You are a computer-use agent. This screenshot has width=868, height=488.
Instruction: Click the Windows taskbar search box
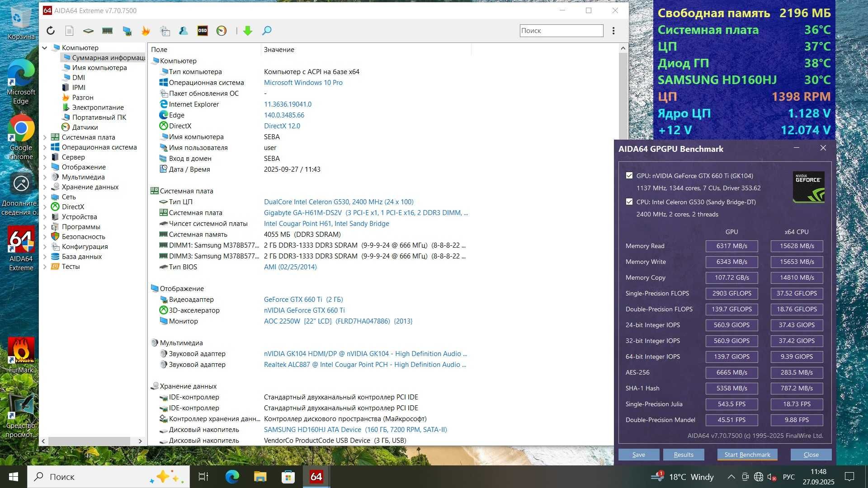coord(108,476)
